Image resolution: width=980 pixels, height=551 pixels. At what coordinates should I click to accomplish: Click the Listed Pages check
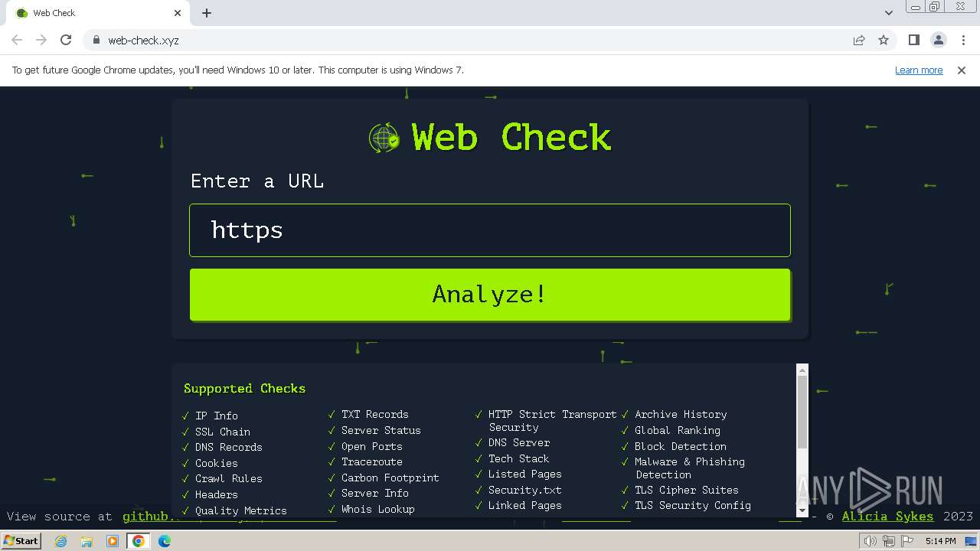tap(525, 474)
